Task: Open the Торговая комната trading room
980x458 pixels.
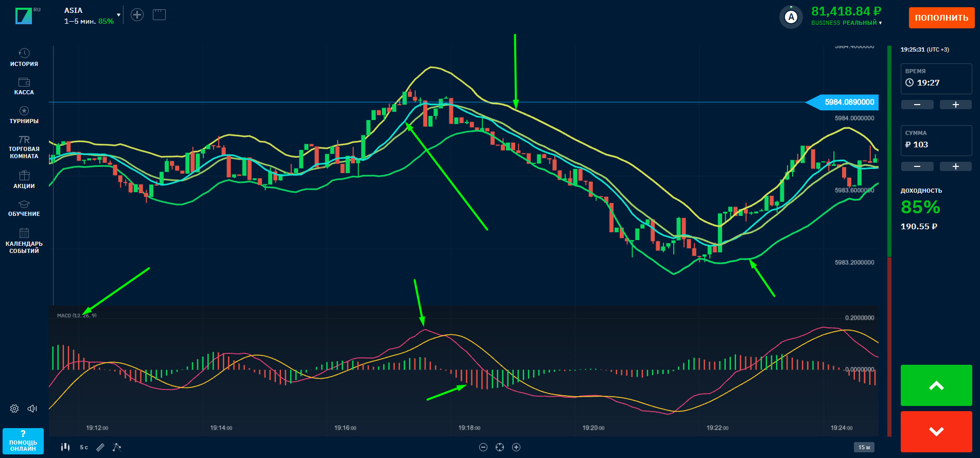Action: tap(24, 147)
